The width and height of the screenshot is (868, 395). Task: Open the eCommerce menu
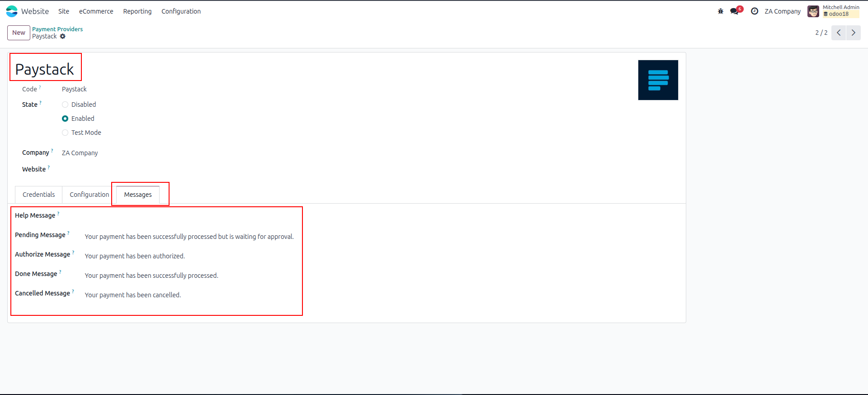point(96,11)
